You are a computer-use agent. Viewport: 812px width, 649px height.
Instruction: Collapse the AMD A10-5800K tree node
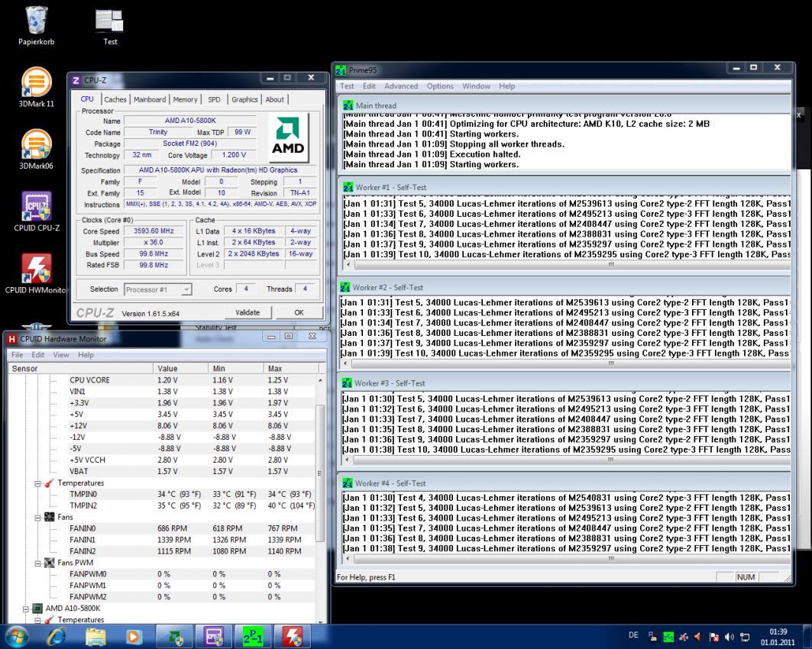[26, 609]
